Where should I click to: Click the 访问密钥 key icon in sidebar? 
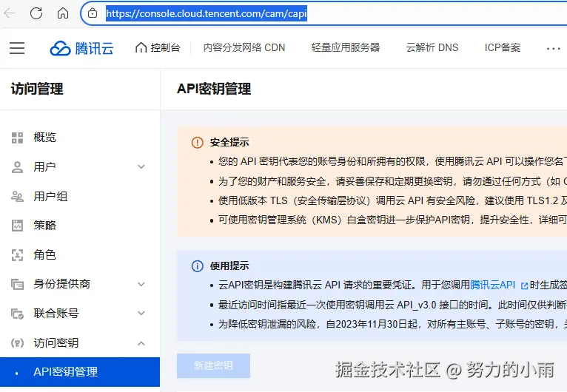coord(17,343)
